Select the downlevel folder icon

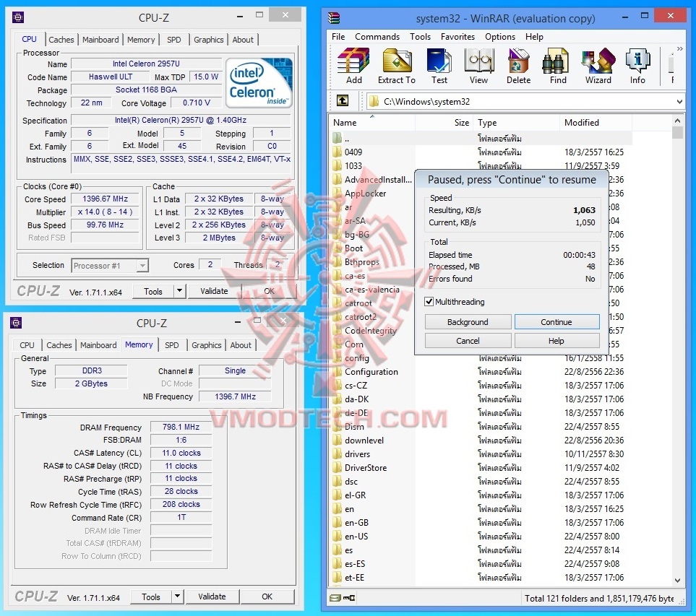(338, 440)
